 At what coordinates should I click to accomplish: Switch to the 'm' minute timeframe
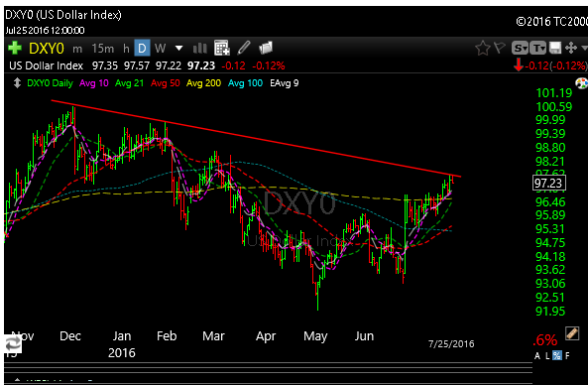(x=77, y=49)
